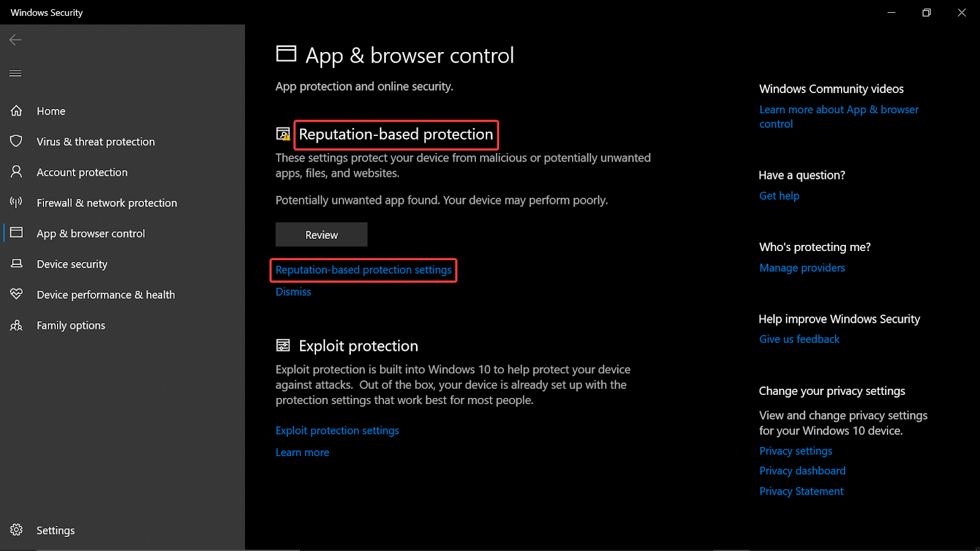Open the Privacy dashboard
Viewport: 980px width, 551px height.
coord(802,470)
